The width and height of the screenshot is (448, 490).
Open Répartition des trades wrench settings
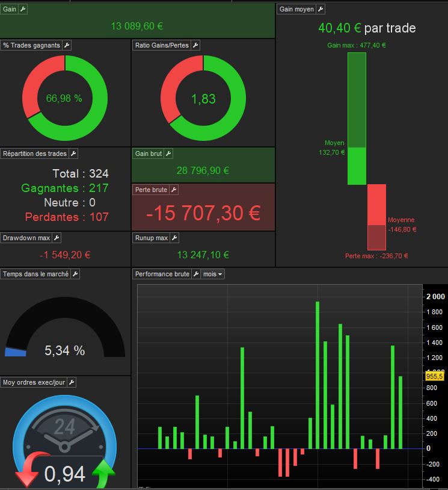coord(73,154)
